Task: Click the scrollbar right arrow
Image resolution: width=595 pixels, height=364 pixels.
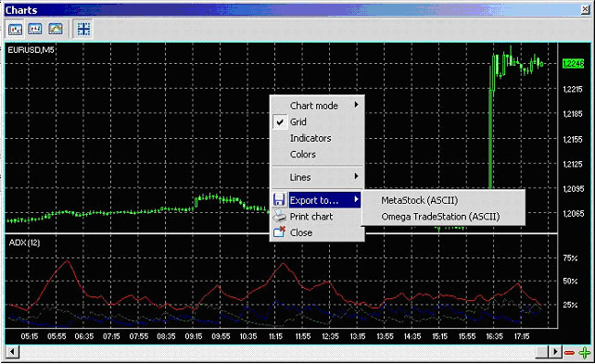Action: click(x=555, y=352)
